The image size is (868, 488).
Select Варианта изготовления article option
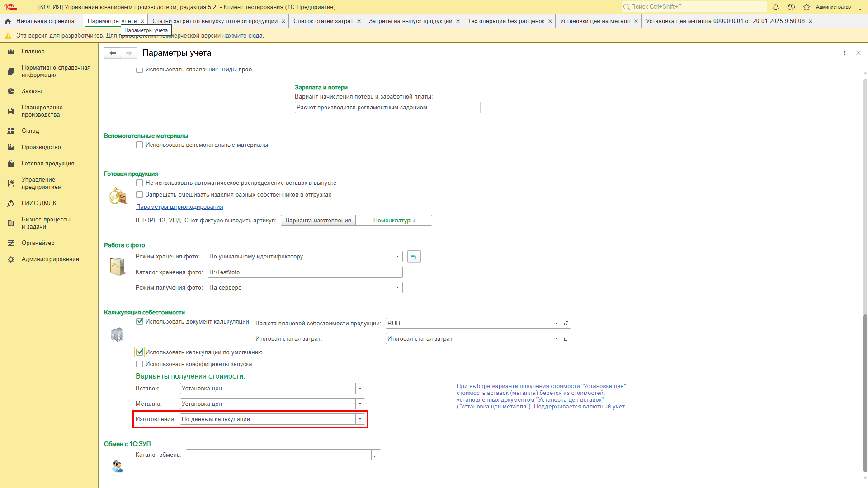[318, 221]
